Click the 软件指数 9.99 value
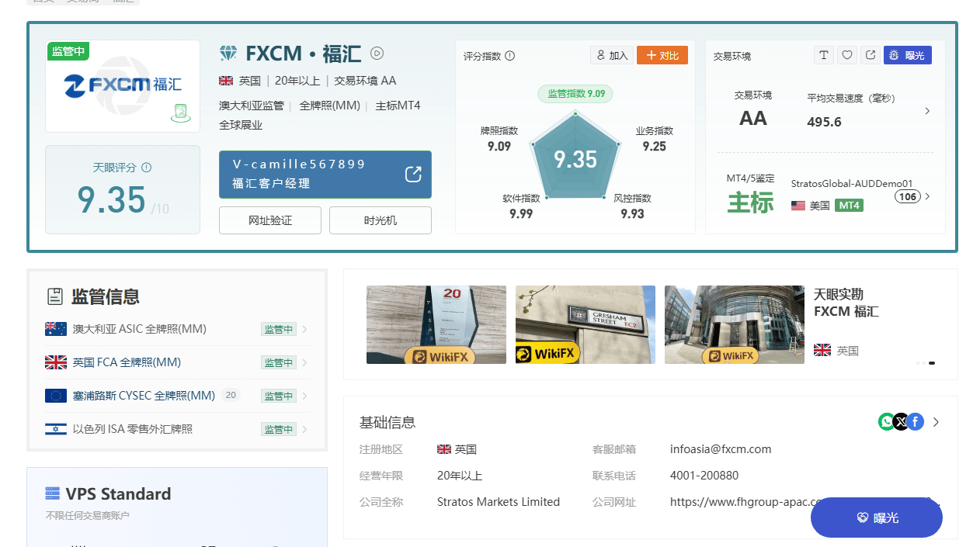 (x=521, y=213)
